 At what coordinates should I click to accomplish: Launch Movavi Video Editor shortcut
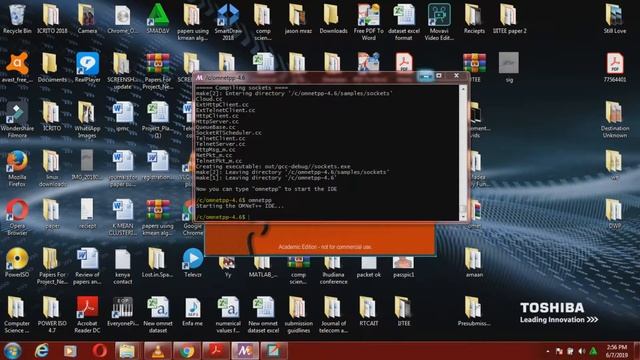click(439, 22)
